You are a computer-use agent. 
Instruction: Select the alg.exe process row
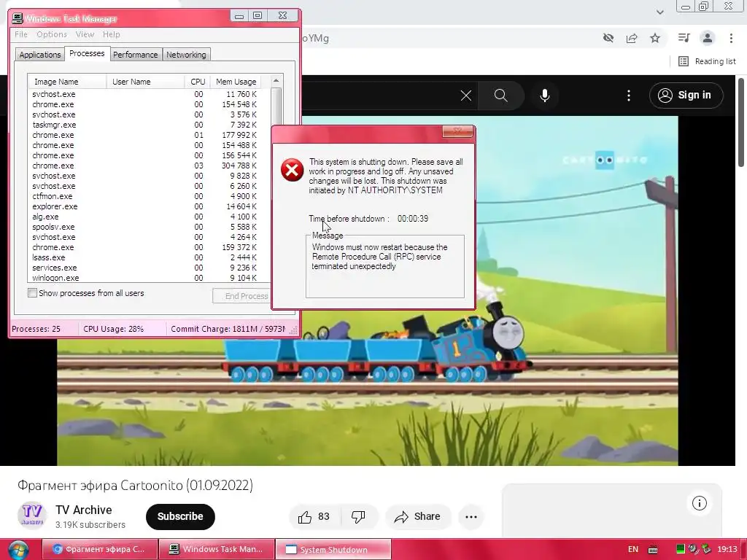pyautogui.click(x=149, y=217)
